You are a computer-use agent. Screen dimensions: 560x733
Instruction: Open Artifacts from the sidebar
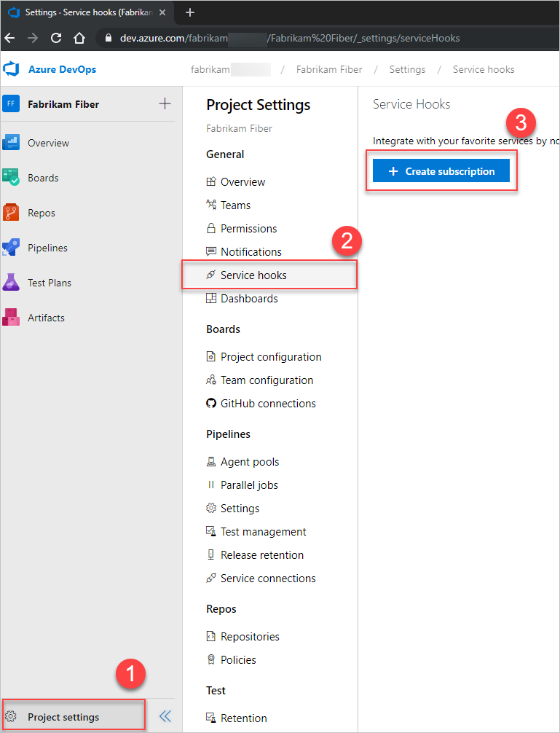tap(45, 317)
